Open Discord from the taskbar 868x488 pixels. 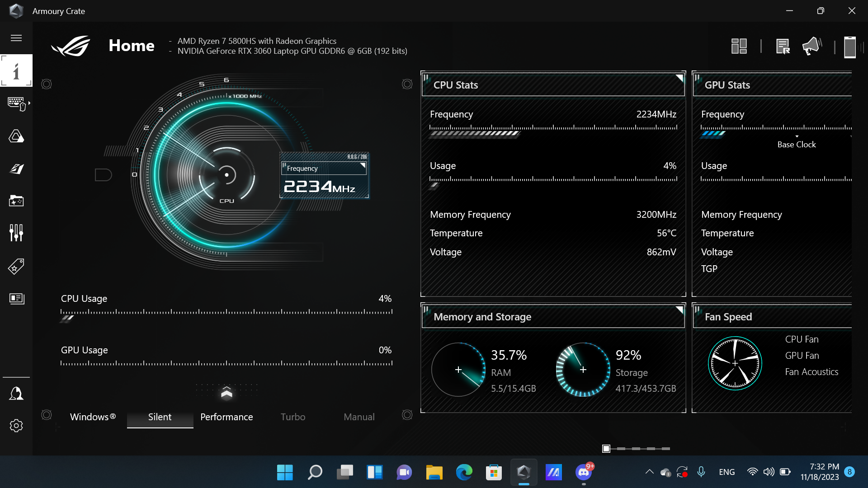[584, 473]
